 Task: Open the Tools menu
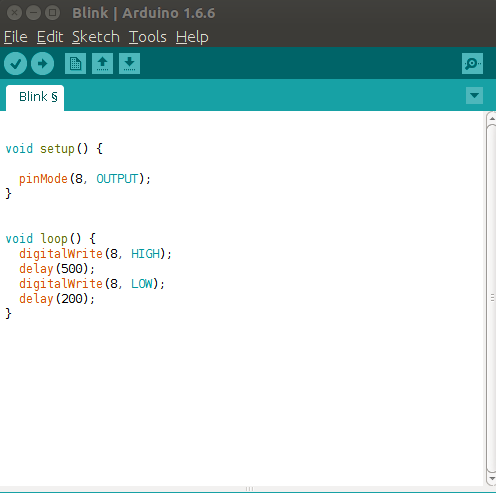[x=148, y=37]
